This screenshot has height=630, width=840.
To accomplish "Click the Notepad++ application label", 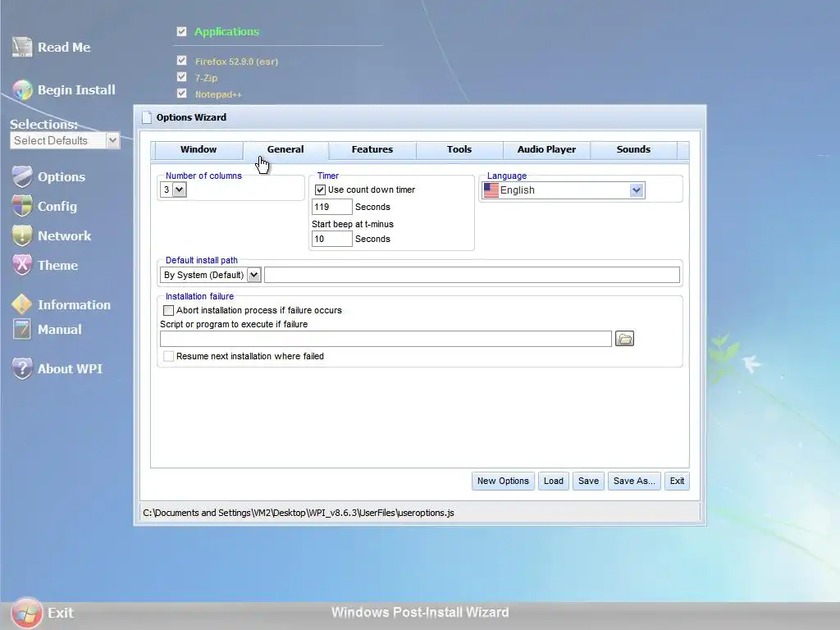I will click(218, 94).
